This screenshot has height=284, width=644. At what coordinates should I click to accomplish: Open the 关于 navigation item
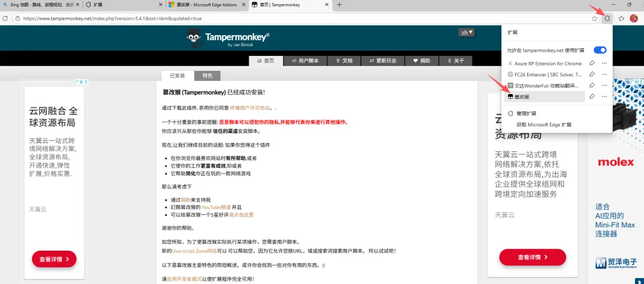[x=456, y=61]
